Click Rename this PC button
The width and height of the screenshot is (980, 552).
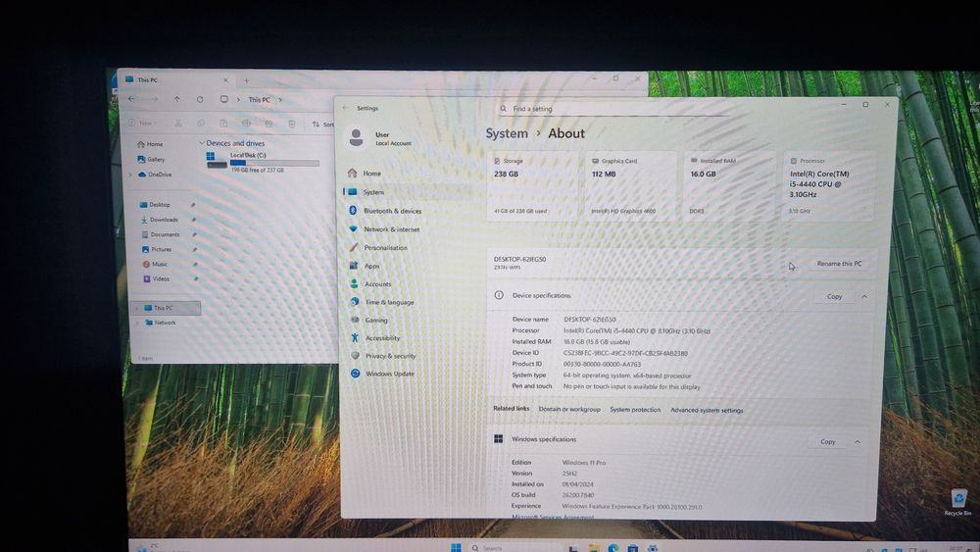[x=840, y=264]
